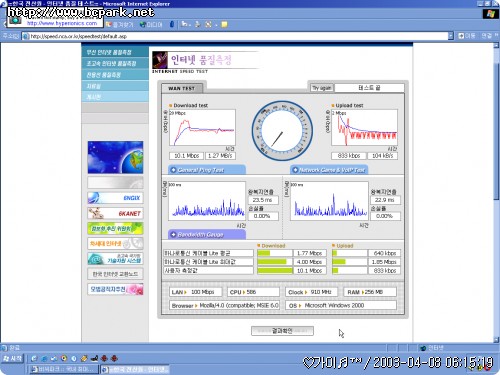Open the 미디어 media toolbar button
The height and width of the screenshot is (375, 500).
pyautogui.click(x=151, y=25)
